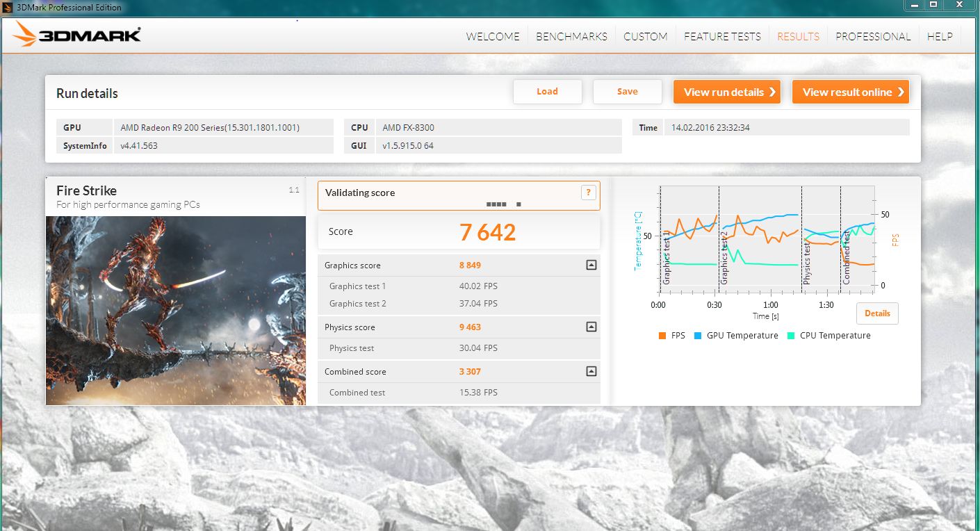Click the Fire Strike title text
The height and width of the screenshot is (531, 980).
tap(86, 190)
